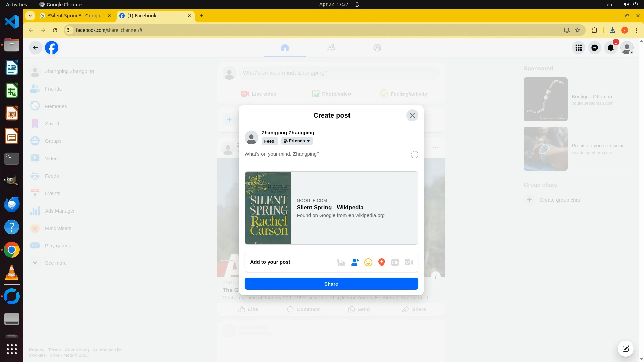The image size is (644, 362).
Task: Add live video to the post
Action: click(409, 262)
